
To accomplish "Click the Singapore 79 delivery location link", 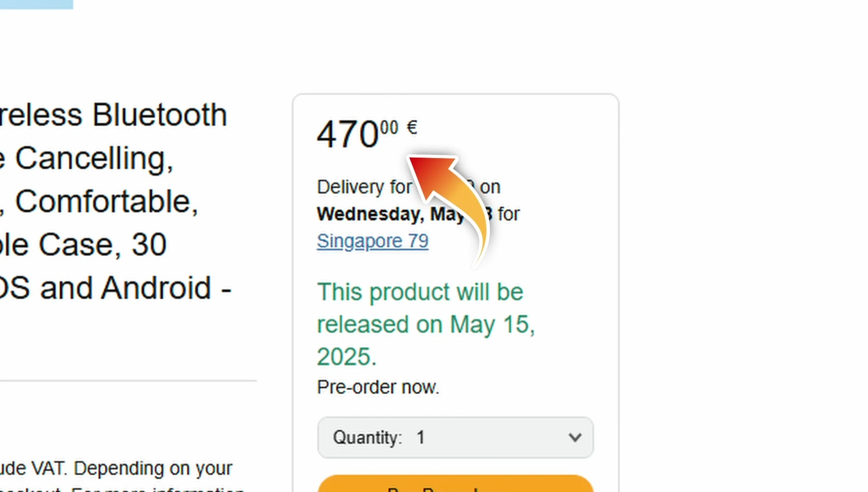I will click(373, 241).
